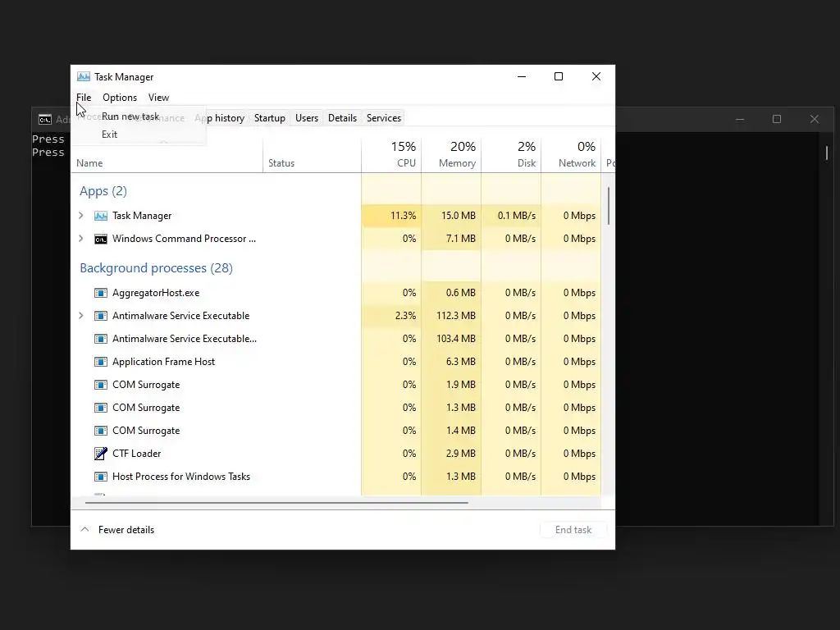This screenshot has width=840, height=630.
Task: Sort by the Memory column header
Action: click(x=451, y=155)
